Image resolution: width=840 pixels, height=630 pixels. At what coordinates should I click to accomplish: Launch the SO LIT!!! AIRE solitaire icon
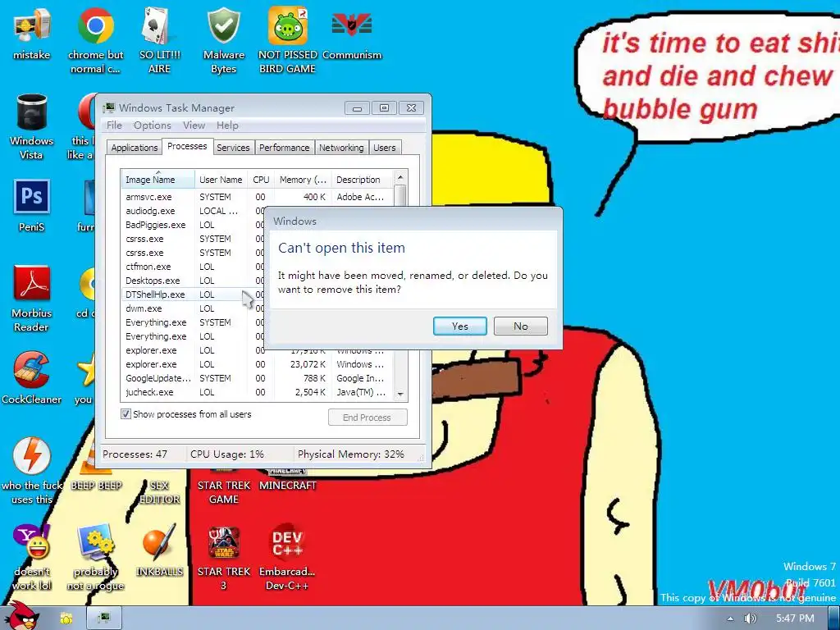pyautogui.click(x=159, y=40)
